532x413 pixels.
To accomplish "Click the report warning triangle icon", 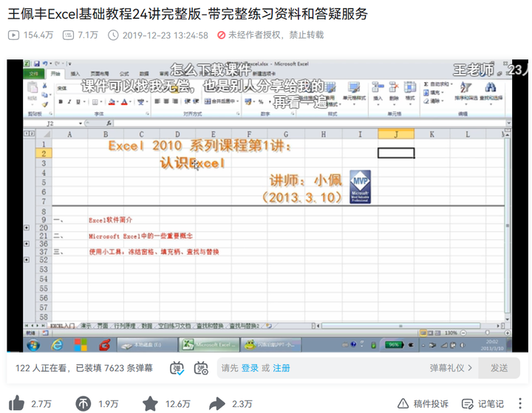I will click(x=403, y=403).
